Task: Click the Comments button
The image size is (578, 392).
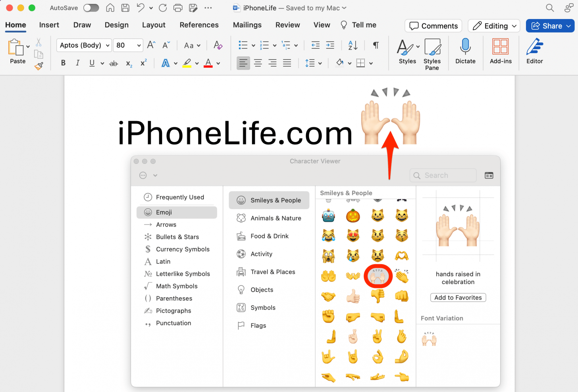Action: 433,26
